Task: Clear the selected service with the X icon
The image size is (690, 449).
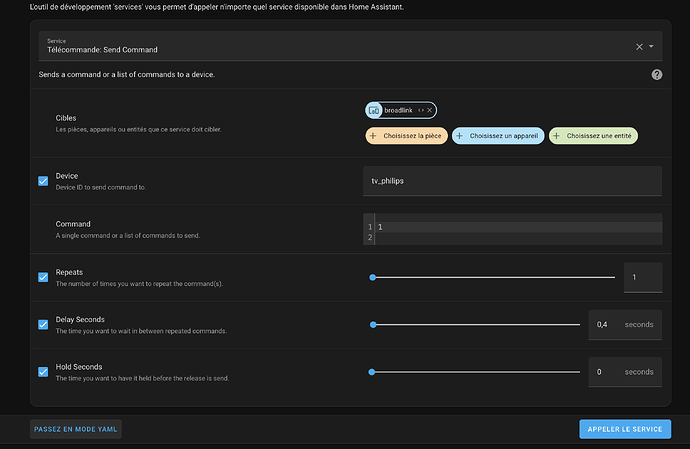Action: (x=639, y=47)
